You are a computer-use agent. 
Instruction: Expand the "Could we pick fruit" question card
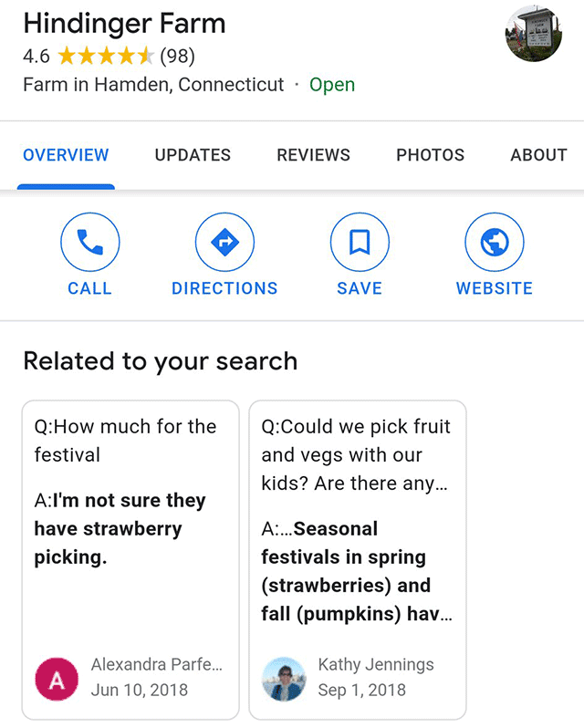[356, 454]
